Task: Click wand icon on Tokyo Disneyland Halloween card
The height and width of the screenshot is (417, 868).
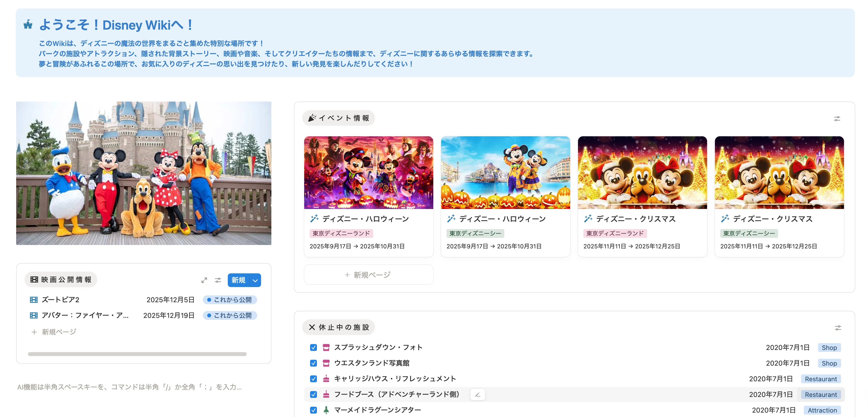Action: [x=314, y=219]
